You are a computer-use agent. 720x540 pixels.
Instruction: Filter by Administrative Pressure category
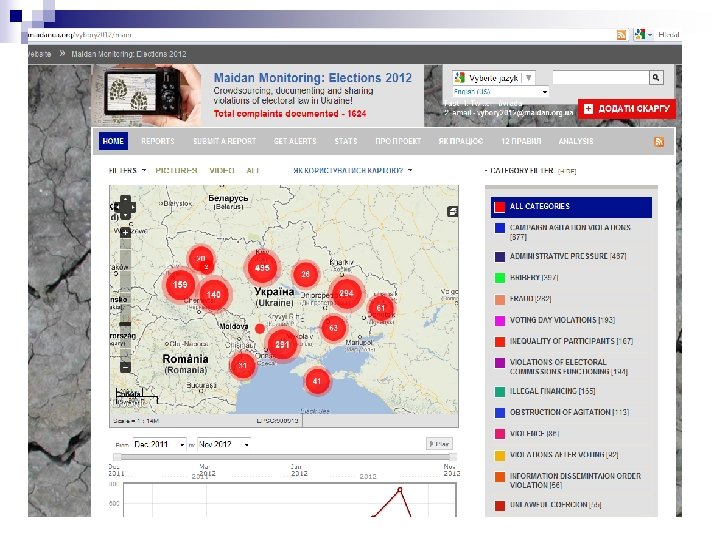(x=560, y=256)
